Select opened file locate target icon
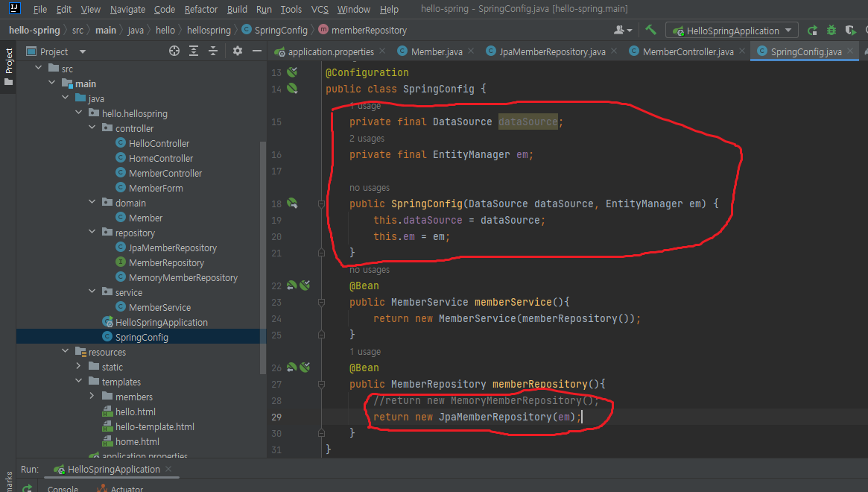Image resolution: width=868 pixels, height=492 pixels. 174,51
